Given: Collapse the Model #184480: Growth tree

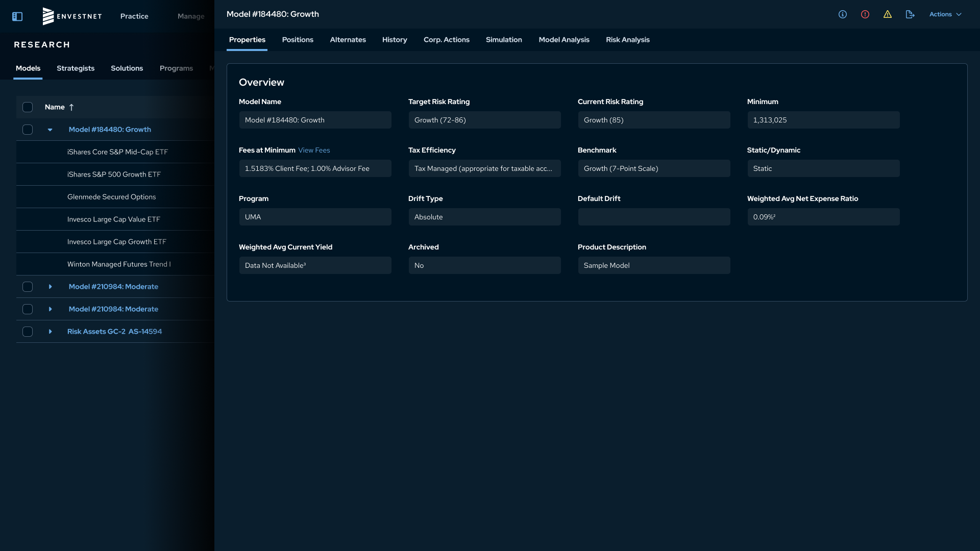Looking at the screenshot, I should tap(50, 130).
